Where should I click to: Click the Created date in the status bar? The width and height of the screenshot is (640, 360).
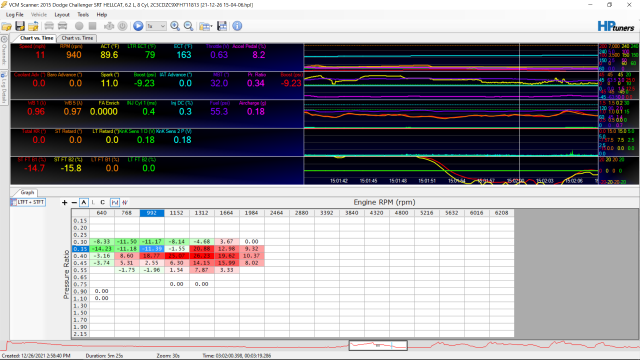(x=36, y=356)
